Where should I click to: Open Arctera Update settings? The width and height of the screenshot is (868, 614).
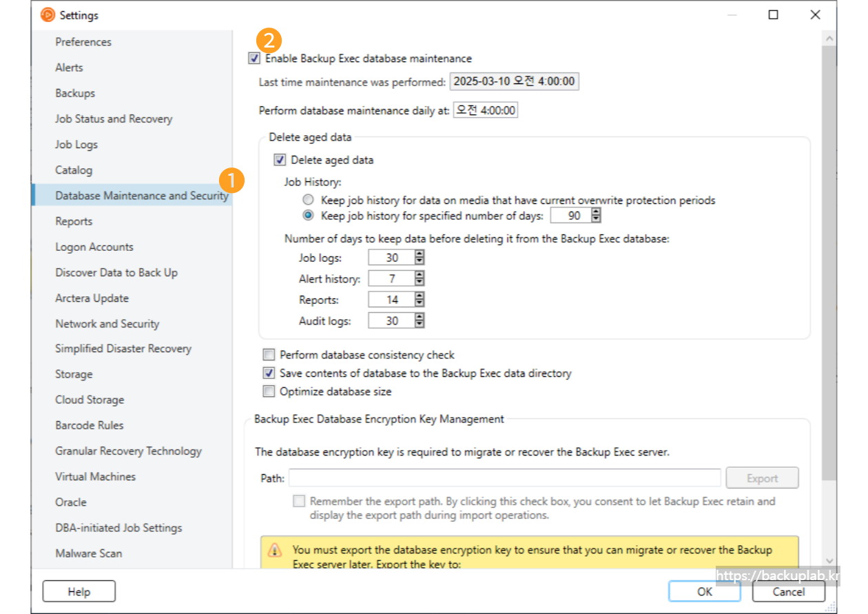point(92,298)
